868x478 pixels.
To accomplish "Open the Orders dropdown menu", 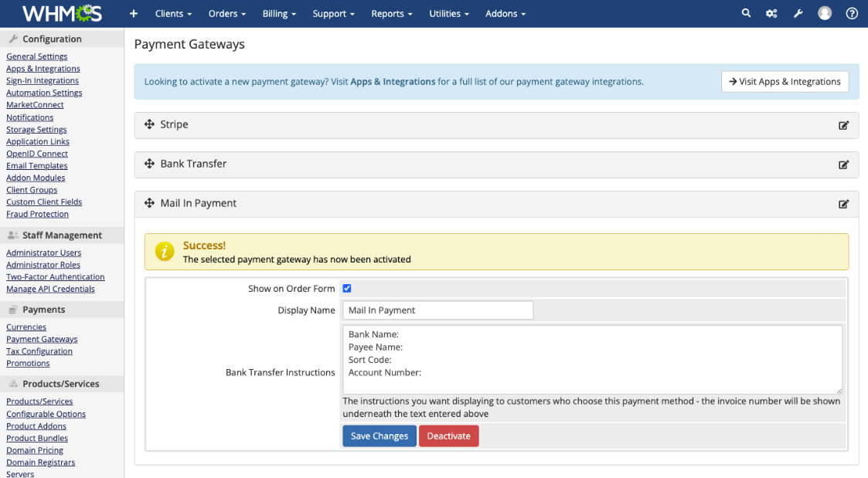I will click(227, 13).
